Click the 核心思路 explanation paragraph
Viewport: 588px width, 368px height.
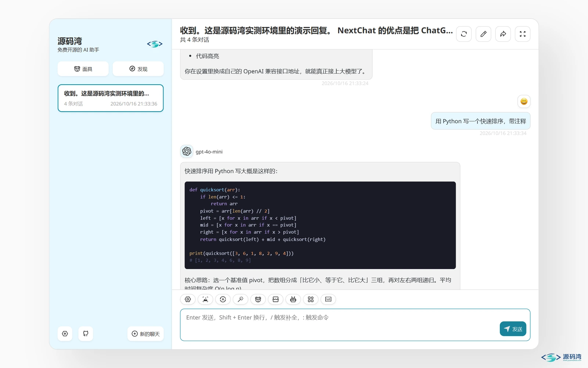point(318,284)
